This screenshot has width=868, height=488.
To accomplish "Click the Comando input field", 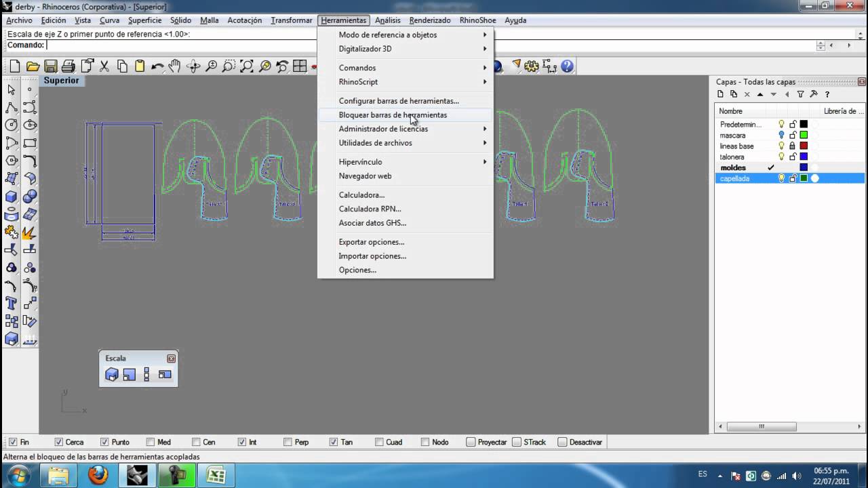I will (430, 45).
